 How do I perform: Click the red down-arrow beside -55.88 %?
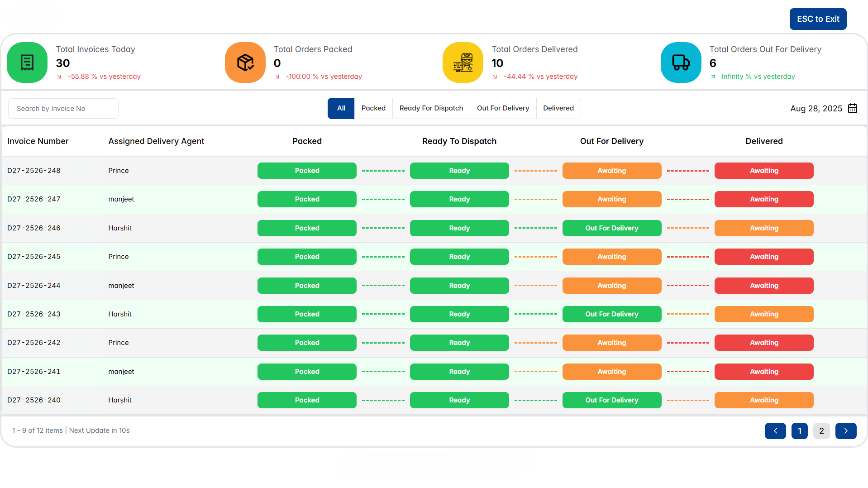59,77
